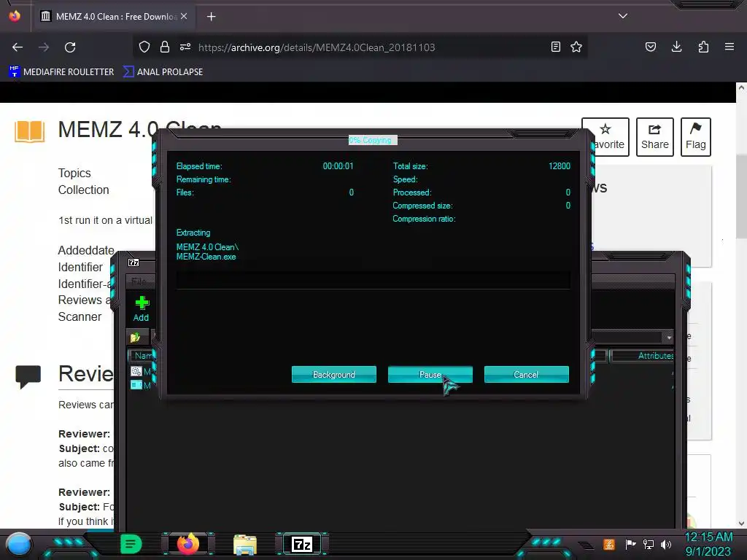Viewport: 747px width, 560px height.
Task: Go forward in Firefox browser
Action: (x=44, y=47)
